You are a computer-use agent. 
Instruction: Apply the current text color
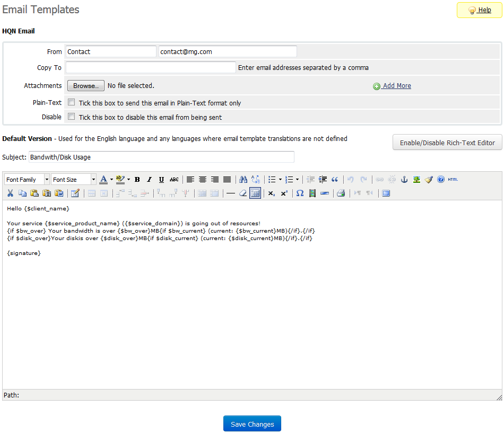click(x=103, y=180)
